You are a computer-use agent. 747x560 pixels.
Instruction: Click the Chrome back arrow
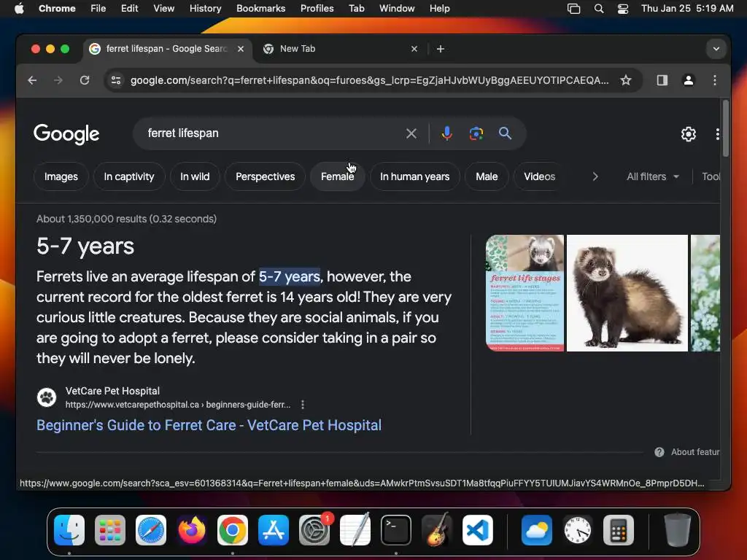[x=32, y=80]
